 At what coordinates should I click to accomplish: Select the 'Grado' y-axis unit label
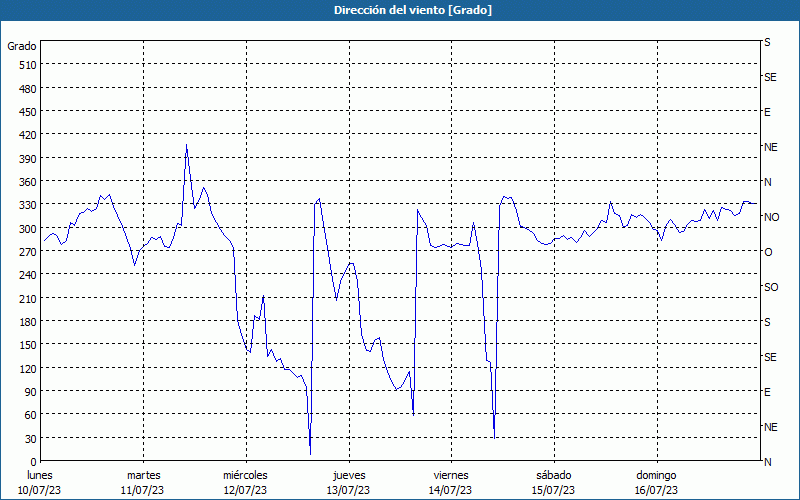click(x=22, y=46)
